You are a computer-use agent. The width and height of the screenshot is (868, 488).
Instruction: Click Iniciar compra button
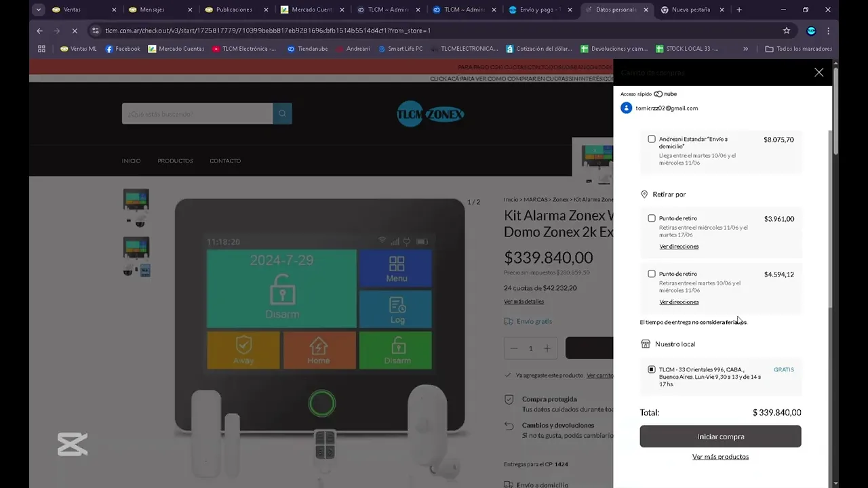click(720, 436)
